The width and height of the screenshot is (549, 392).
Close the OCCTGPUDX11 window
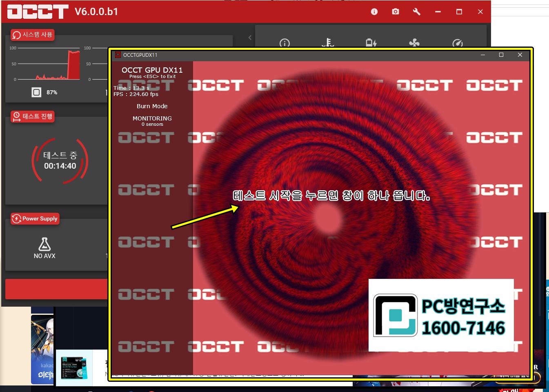coord(520,55)
